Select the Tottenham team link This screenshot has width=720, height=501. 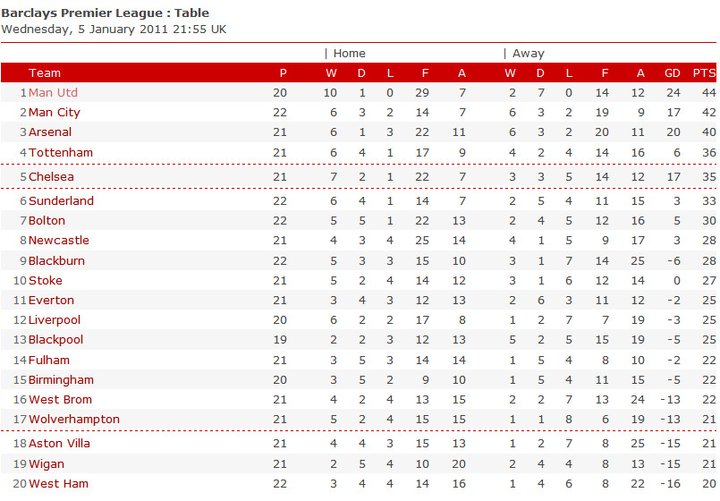click(x=60, y=153)
